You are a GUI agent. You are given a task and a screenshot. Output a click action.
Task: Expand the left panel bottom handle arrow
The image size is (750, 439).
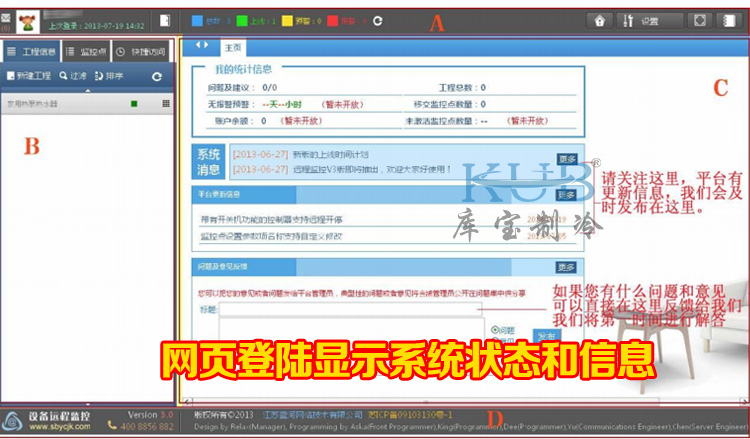tap(88, 405)
